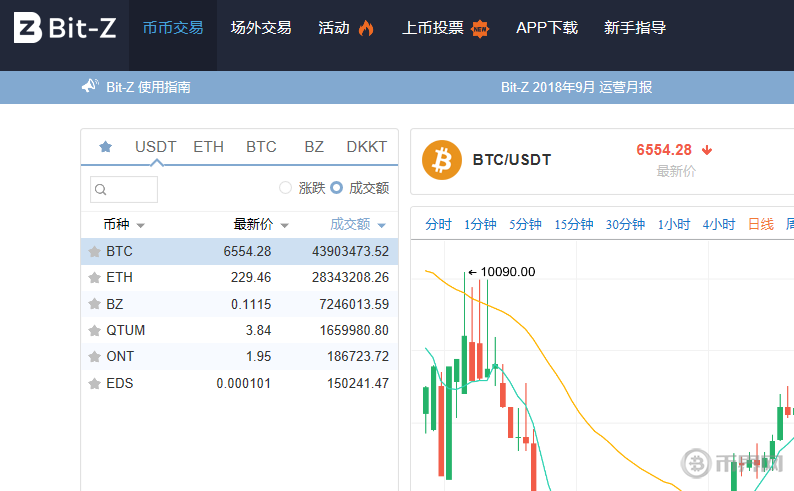Click the NEW badge next to 上币投票
The image size is (794, 491).
coord(480,29)
